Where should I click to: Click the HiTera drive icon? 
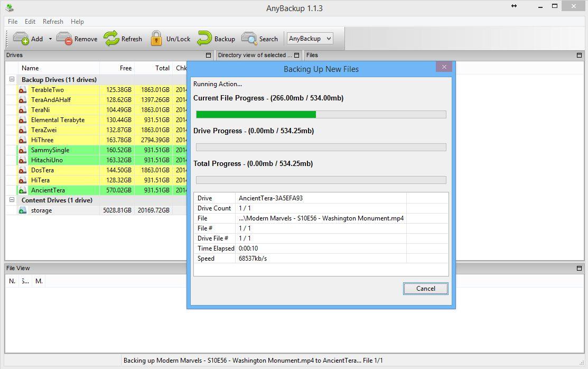23,180
